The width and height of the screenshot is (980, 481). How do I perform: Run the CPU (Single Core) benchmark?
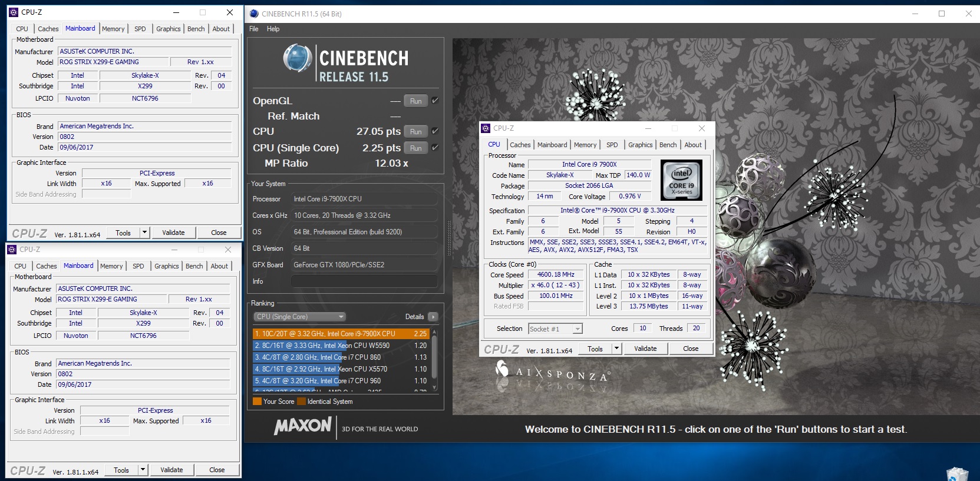click(x=416, y=148)
